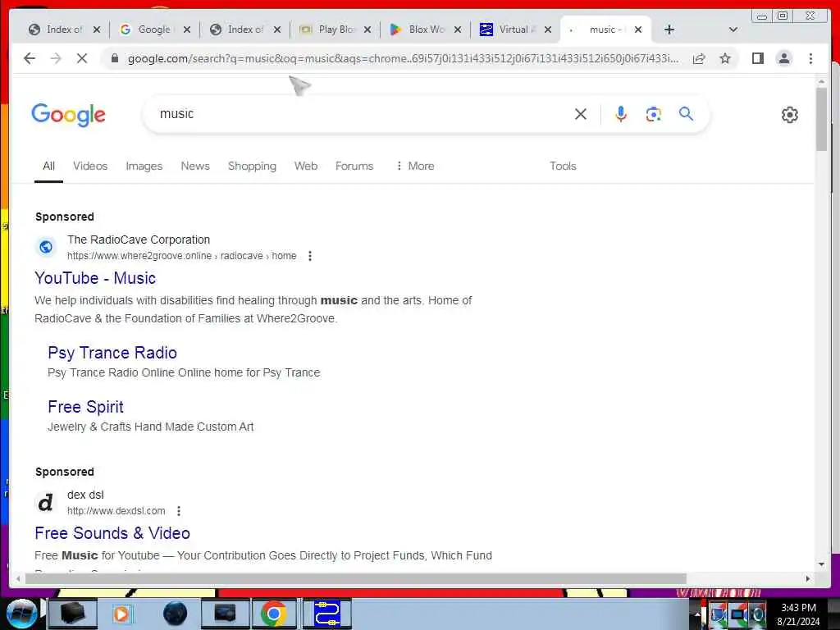This screenshot has height=630, width=840.
Task: Click the grayed-out forward arrow
Action: [x=56, y=58]
